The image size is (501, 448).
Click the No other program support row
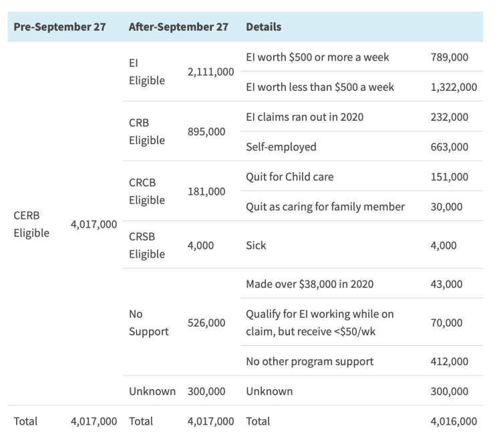(310, 361)
